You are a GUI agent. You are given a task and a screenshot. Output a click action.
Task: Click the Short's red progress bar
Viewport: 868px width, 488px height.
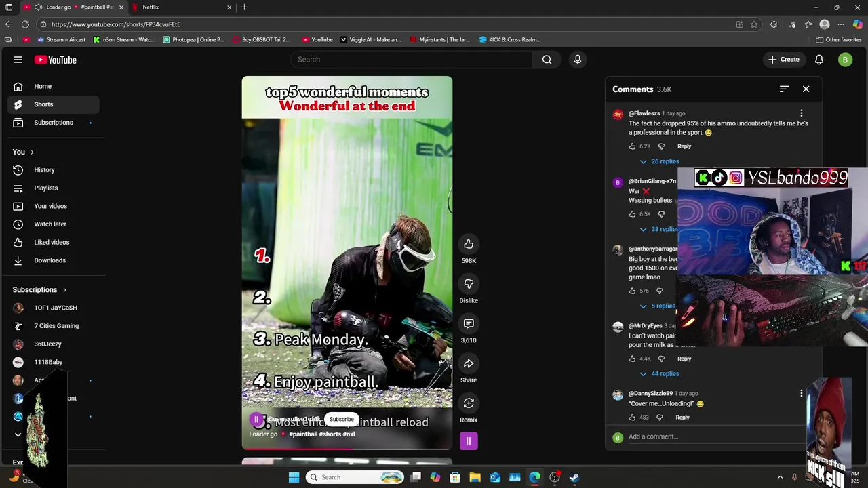tap(347, 449)
